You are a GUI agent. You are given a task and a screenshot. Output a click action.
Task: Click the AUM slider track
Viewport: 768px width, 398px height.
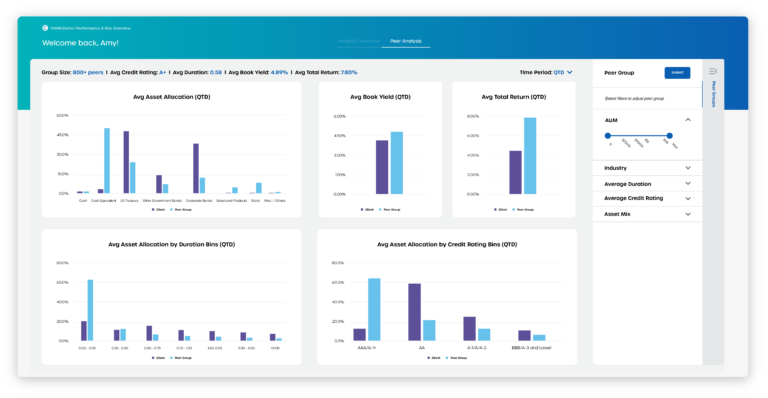639,136
